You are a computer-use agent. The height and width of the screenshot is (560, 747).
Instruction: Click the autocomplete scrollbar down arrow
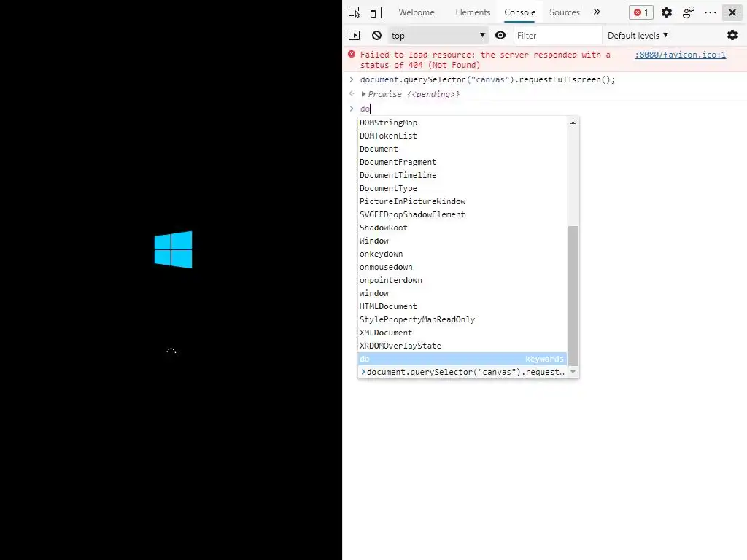click(573, 372)
